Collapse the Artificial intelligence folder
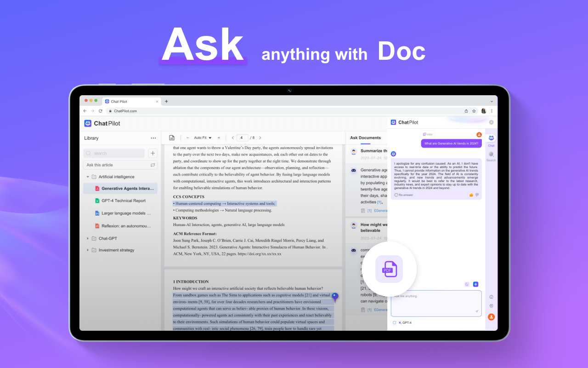Image resolution: width=588 pixels, height=368 pixels. click(88, 177)
